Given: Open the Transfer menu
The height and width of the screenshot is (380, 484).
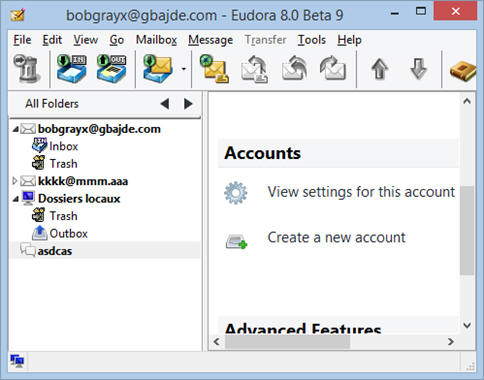Looking at the screenshot, I should click(x=265, y=40).
